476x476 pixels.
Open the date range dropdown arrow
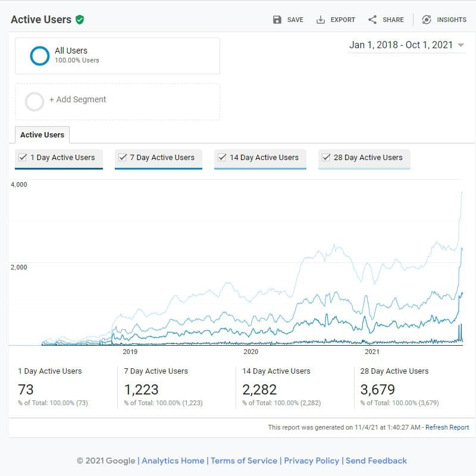coord(461,46)
